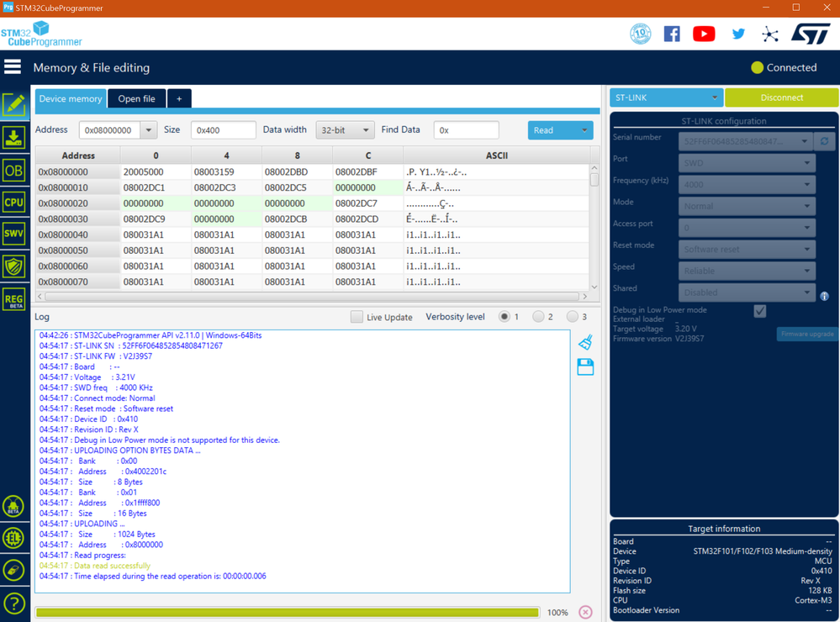Image resolution: width=840 pixels, height=622 pixels.
Task: Switch to the Open file tab
Action: coord(136,99)
